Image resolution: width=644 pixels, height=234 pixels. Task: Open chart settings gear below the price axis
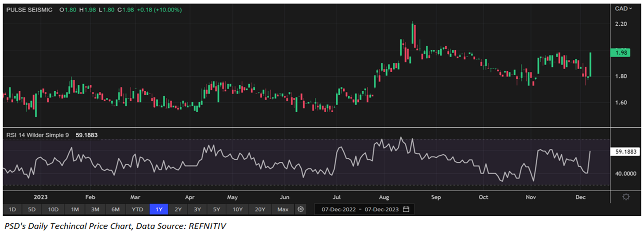click(625, 197)
